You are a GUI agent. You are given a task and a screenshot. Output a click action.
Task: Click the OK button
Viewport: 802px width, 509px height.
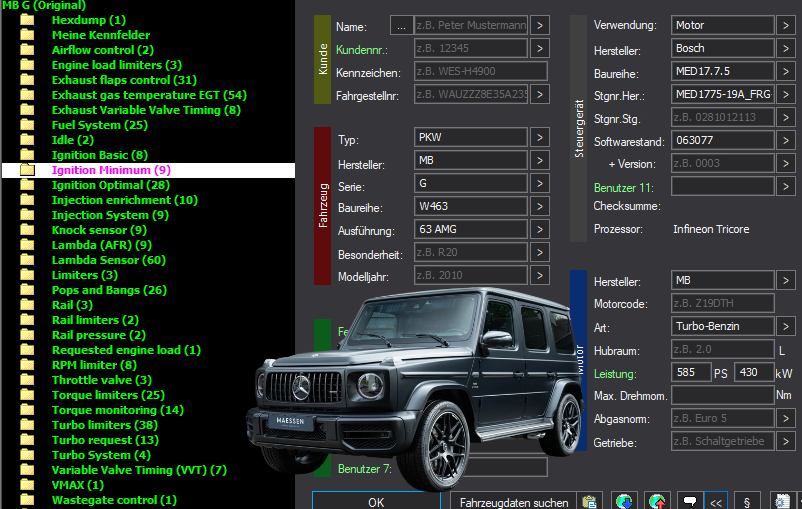(x=376, y=501)
